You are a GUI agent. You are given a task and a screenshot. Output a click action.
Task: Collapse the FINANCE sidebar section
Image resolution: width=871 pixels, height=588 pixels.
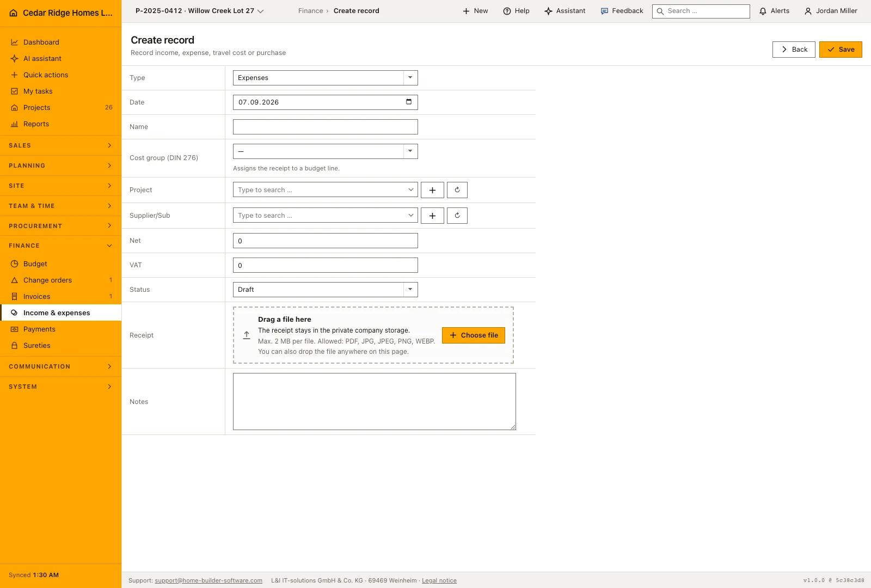[x=60, y=246]
